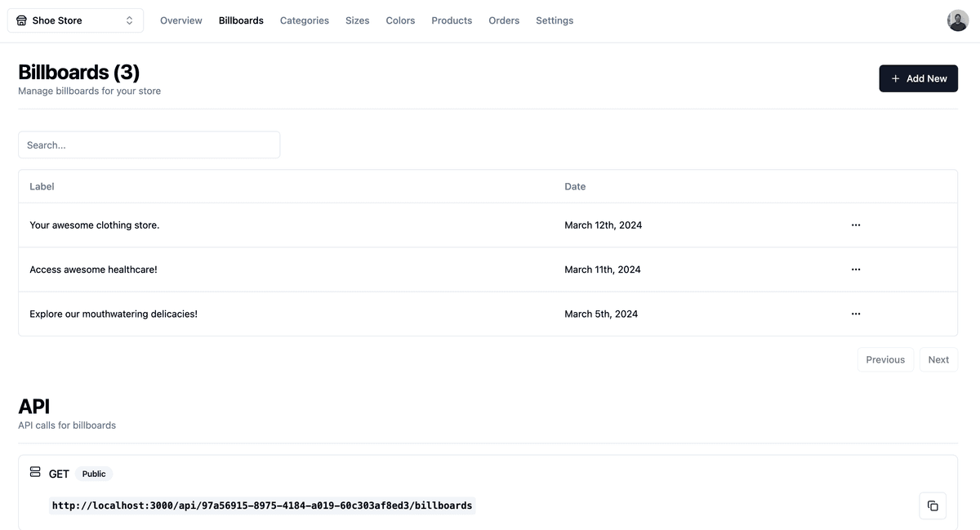Screen dimensions: 980x530
Task: Click the Label column header
Action: click(x=42, y=186)
